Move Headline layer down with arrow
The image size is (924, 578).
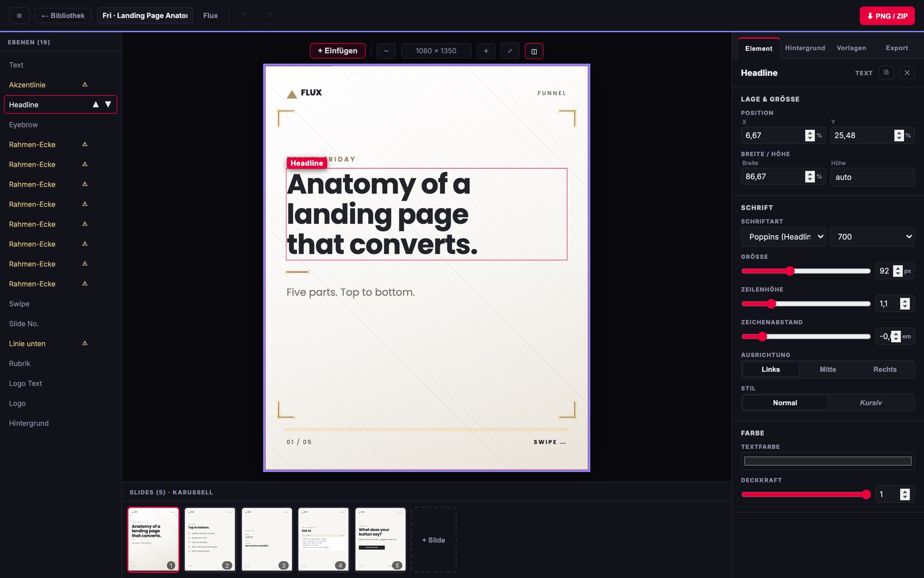click(x=108, y=105)
